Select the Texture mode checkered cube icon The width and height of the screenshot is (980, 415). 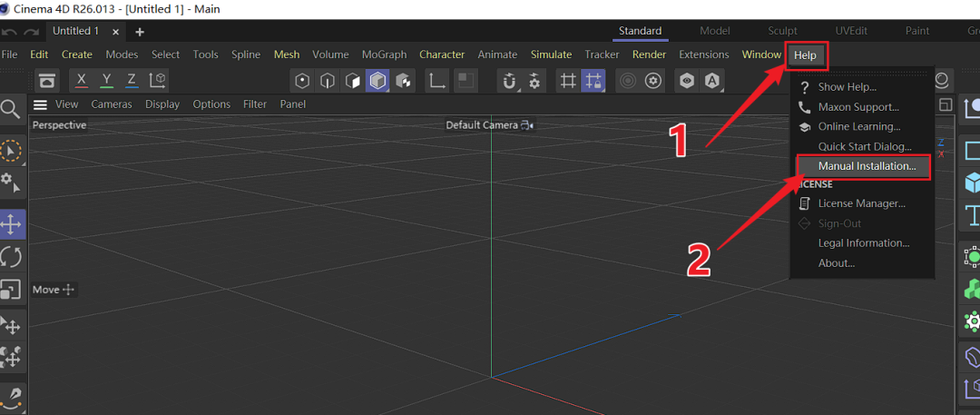point(403,81)
